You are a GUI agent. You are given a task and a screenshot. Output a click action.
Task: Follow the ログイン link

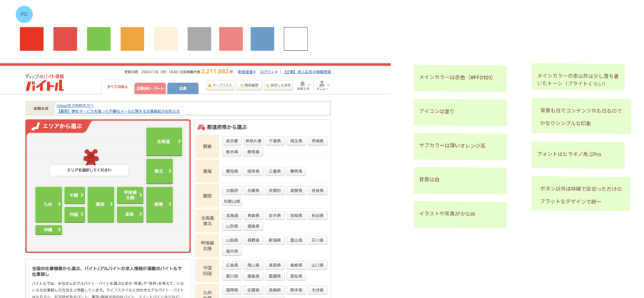pos(269,72)
